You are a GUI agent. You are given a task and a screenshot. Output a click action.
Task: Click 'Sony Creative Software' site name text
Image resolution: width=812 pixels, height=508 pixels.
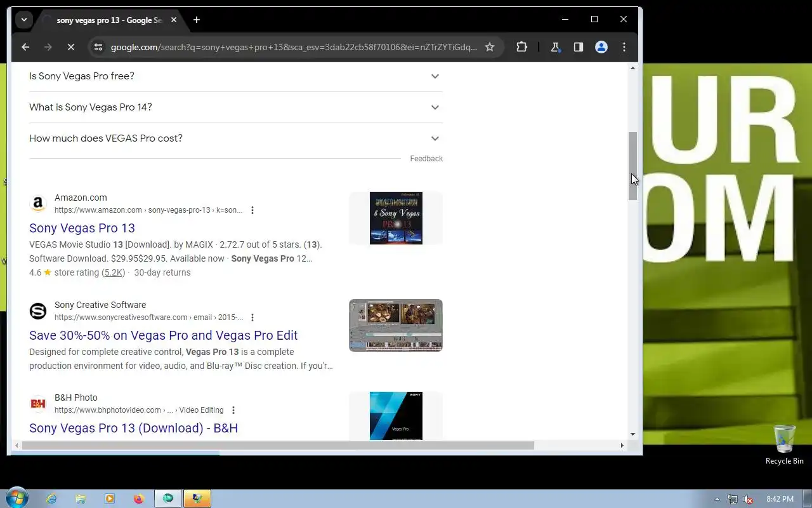(x=100, y=305)
